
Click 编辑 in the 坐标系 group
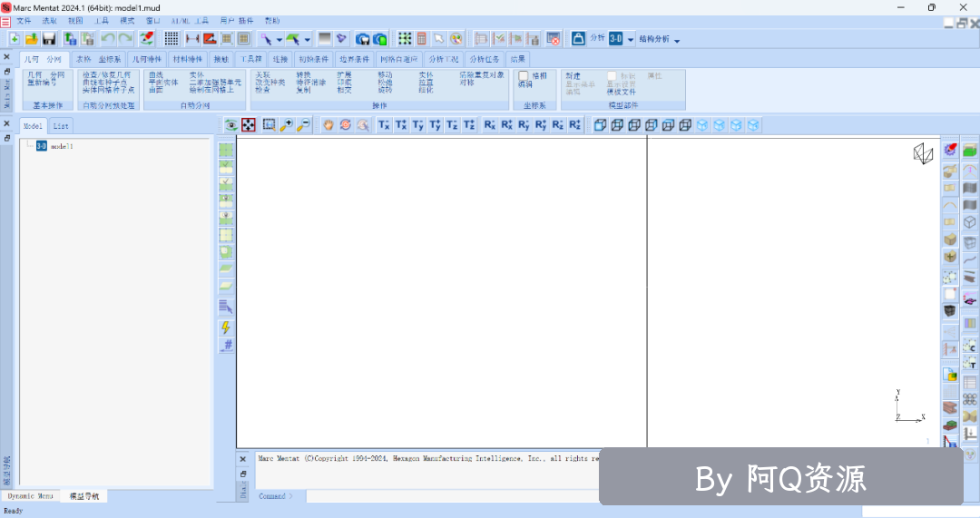(x=525, y=84)
